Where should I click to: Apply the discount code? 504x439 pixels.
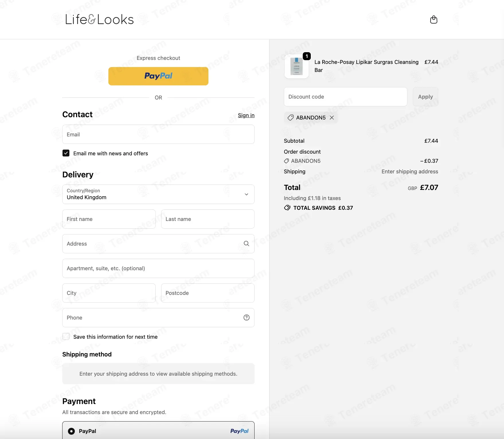(x=425, y=97)
